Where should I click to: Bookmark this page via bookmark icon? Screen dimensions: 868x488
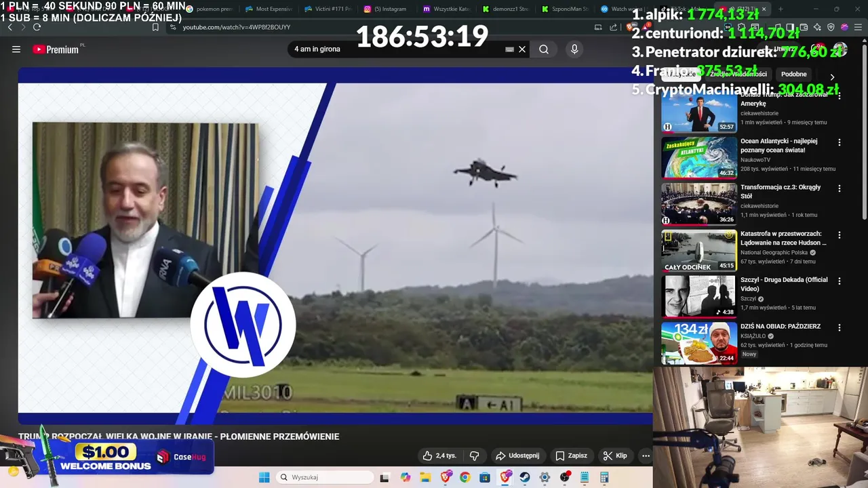155,27
